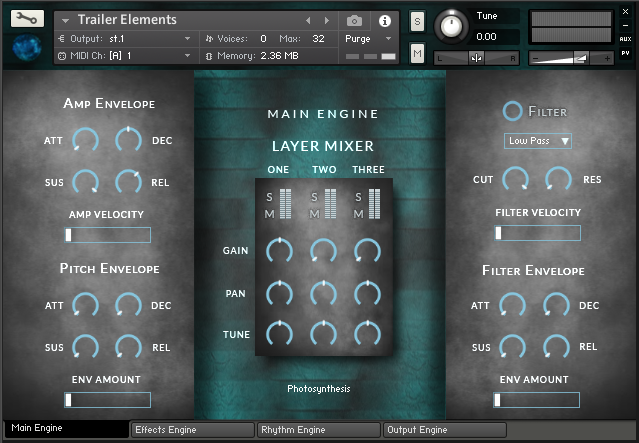Click the Pitch Envelope REL knob
Viewport: 639px width, 443px height.
[x=128, y=347]
